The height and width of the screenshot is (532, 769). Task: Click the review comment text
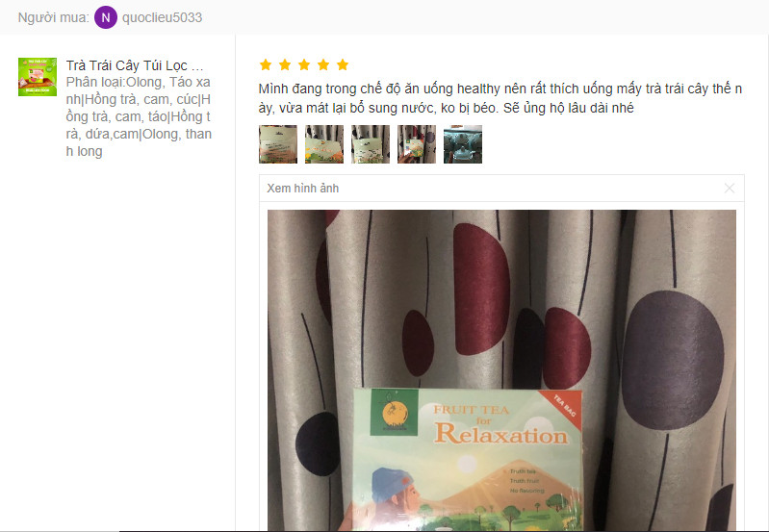(x=500, y=98)
